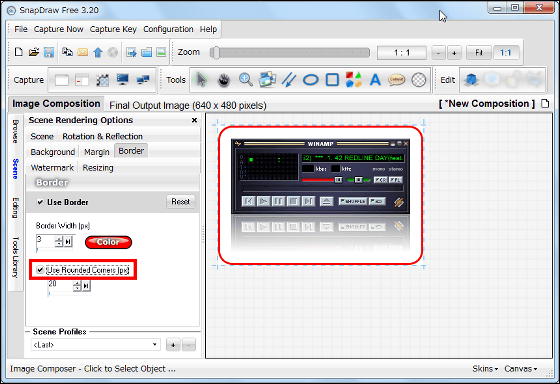Click rounded corners jump-to-end button

click(x=86, y=286)
